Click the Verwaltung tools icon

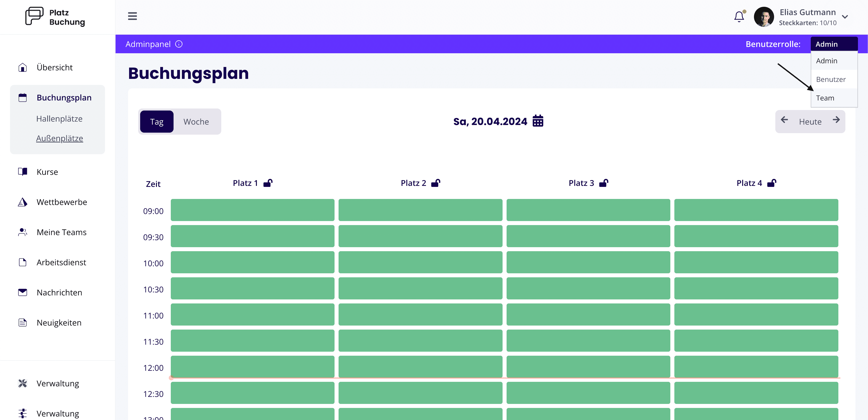(x=23, y=383)
